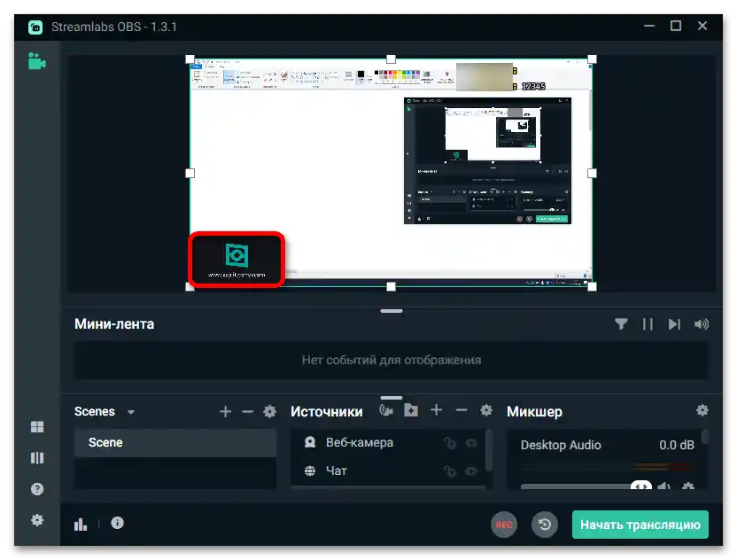
Task: Toggle visibility of the Веб-камера source
Action: coord(471,442)
